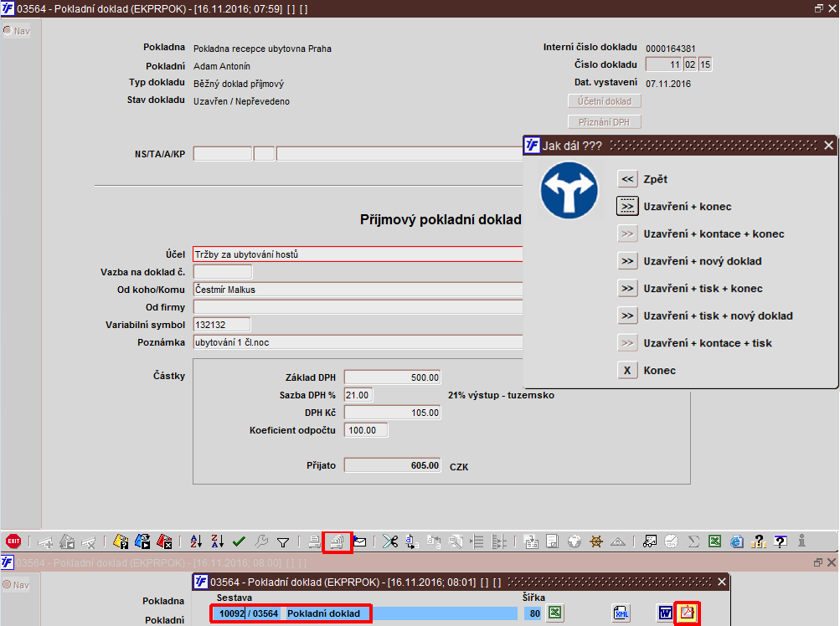This screenshot has height=626, width=840.
Task: Toggle the Nav radio button in lower window
Action: [x=8, y=584]
